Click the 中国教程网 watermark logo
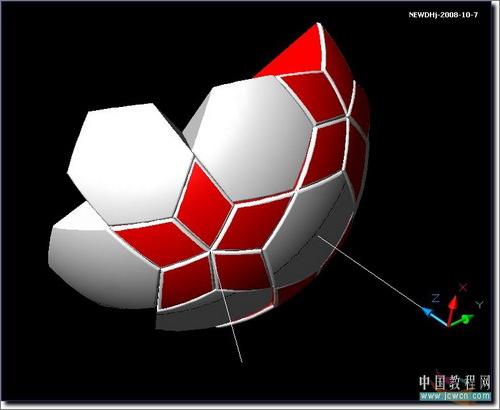This screenshot has width=500, height=410. (x=455, y=382)
